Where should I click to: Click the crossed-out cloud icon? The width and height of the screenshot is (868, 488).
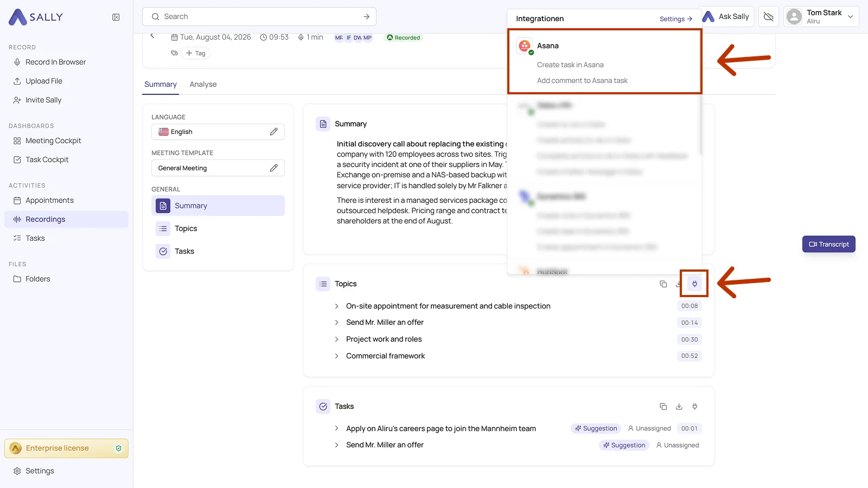[769, 17]
